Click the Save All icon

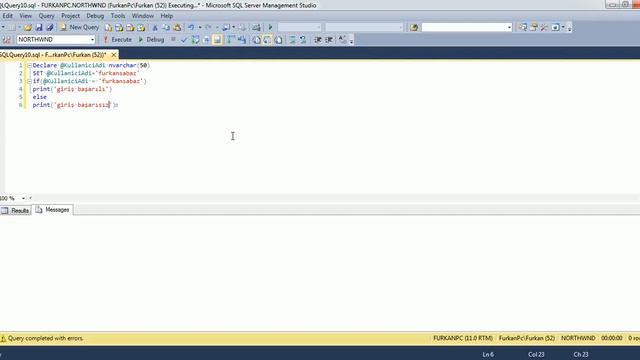click(x=49, y=27)
